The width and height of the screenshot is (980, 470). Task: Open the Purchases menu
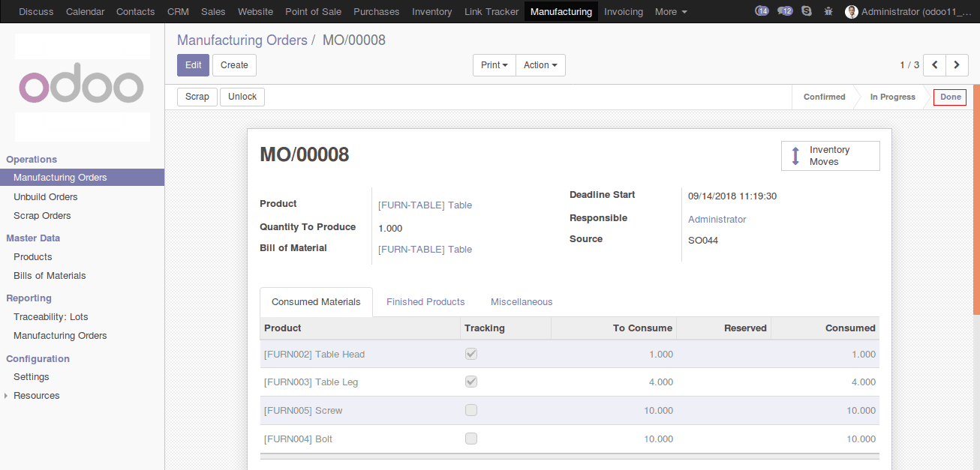click(x=377, y=11)
